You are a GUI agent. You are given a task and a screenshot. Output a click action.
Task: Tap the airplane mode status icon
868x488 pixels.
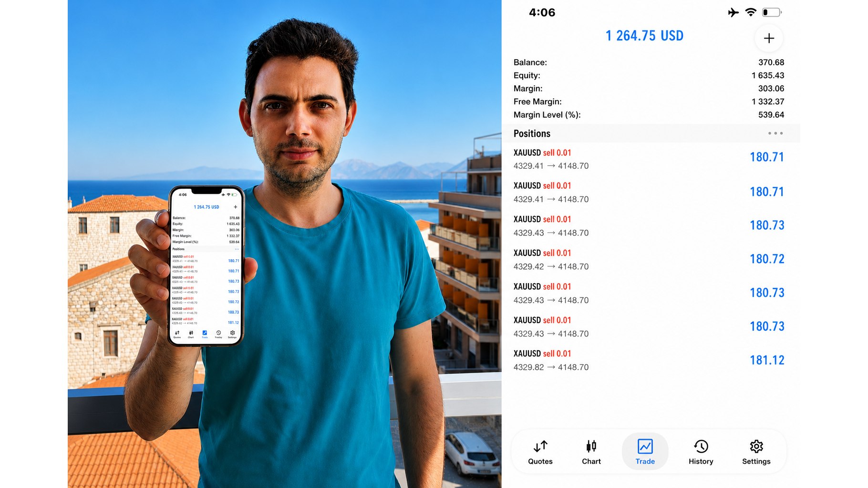coord(733,12)
